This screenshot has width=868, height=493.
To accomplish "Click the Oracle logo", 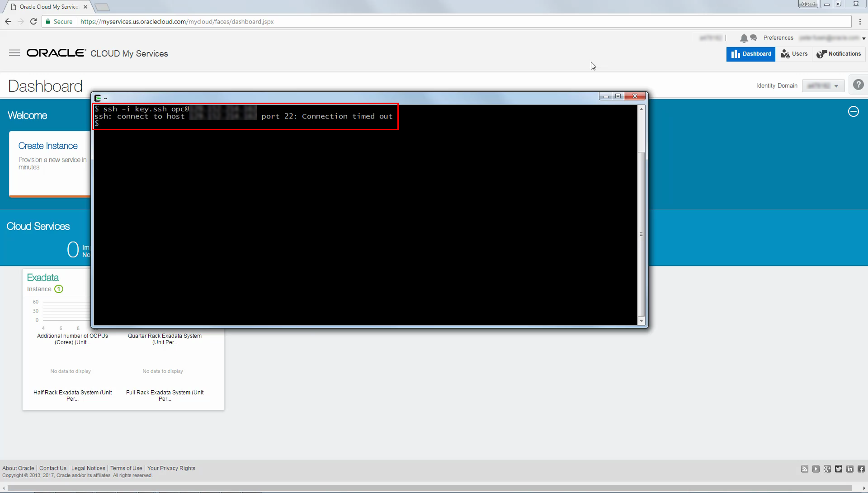I will (x=56, y=53).
